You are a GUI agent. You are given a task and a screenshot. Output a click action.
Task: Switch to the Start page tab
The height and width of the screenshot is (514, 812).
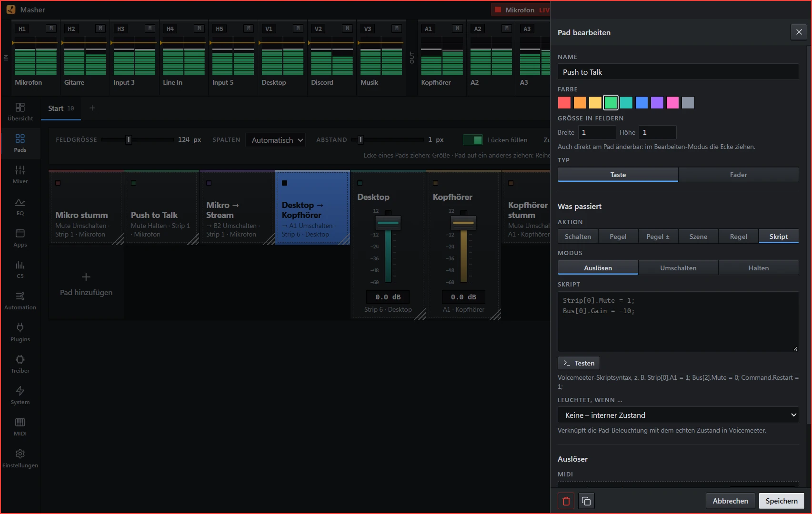61,109
